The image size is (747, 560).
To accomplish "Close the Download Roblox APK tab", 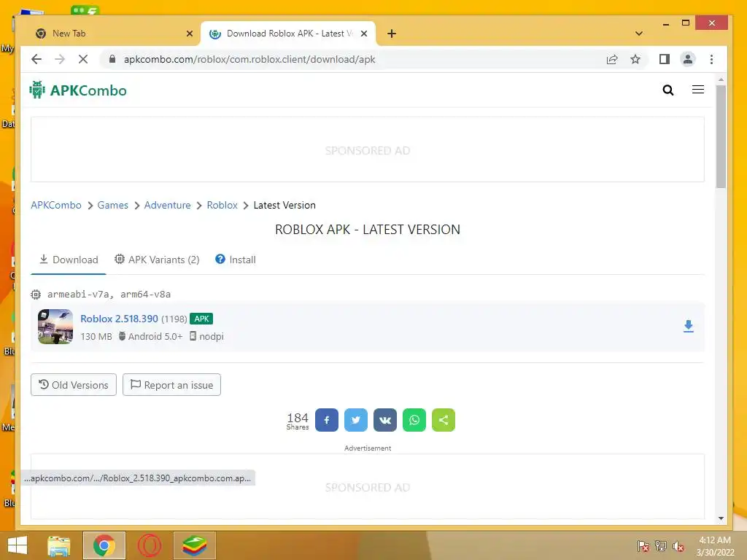I will pyautogui.click(x=364, y=34).
